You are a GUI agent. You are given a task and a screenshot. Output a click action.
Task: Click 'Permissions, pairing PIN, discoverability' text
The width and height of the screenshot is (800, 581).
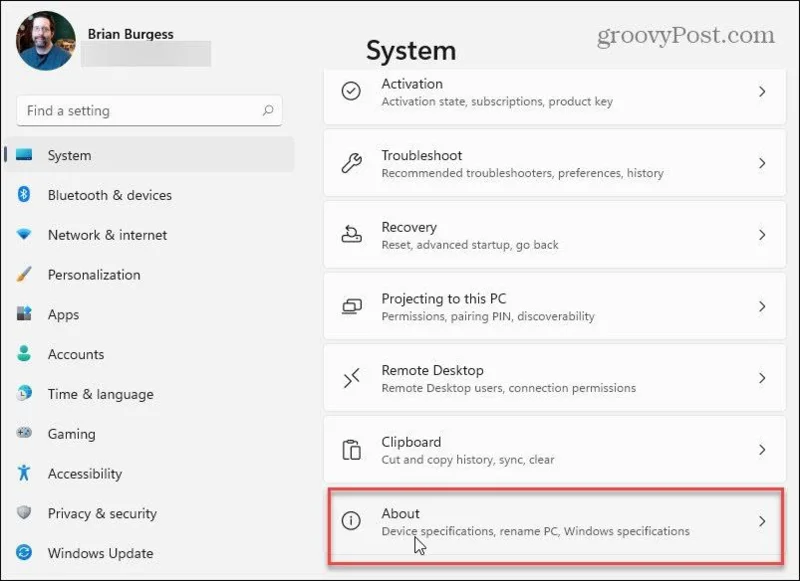[x=488, y=316]
